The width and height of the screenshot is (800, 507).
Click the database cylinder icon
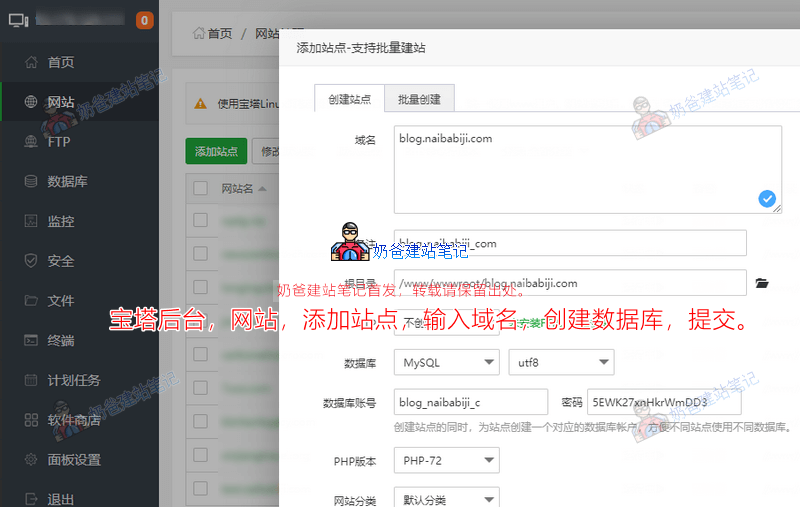31,181
